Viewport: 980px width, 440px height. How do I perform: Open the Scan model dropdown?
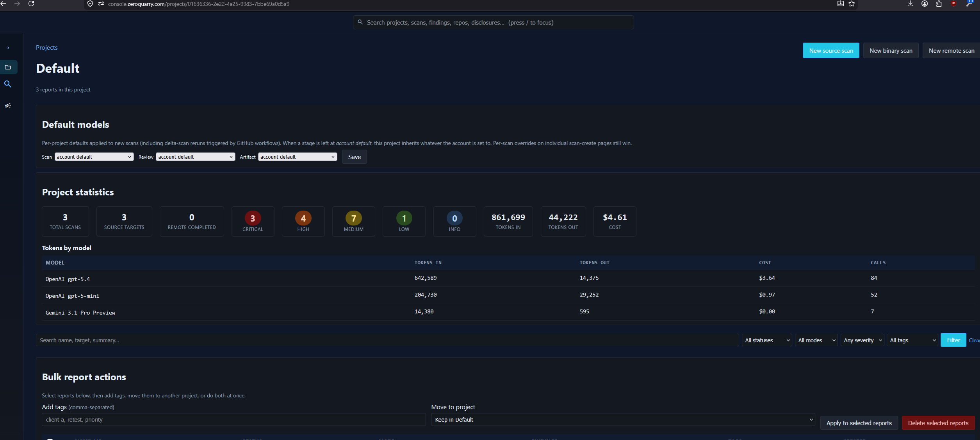coord(94,157)
